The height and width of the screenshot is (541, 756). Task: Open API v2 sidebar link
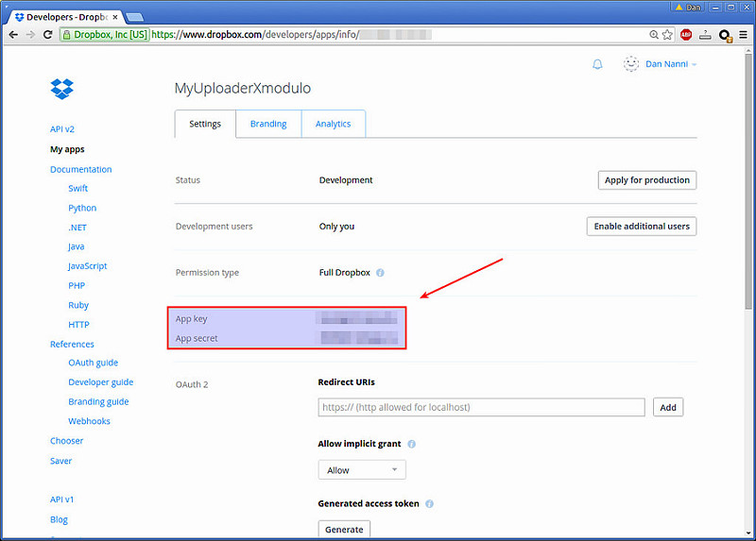coord(62,129)
